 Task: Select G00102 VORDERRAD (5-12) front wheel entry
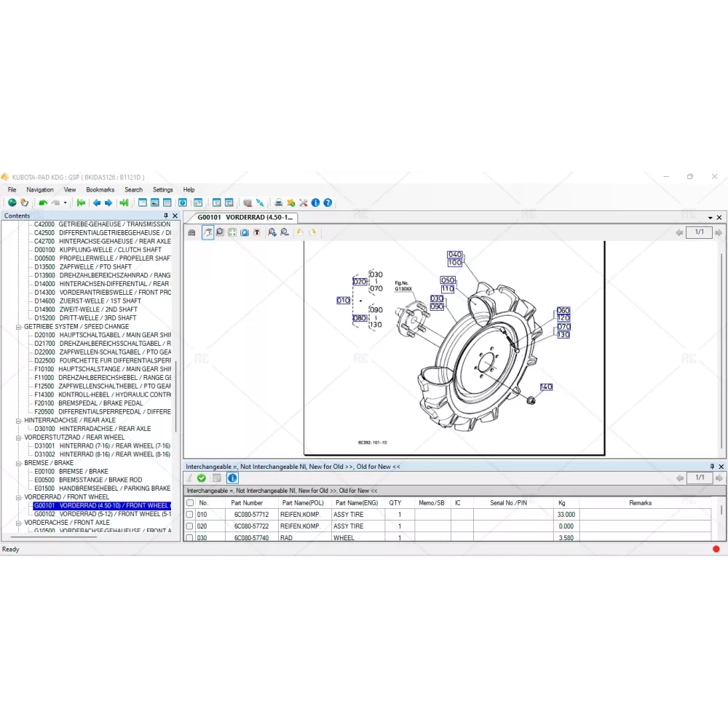(x=102, y=514)
